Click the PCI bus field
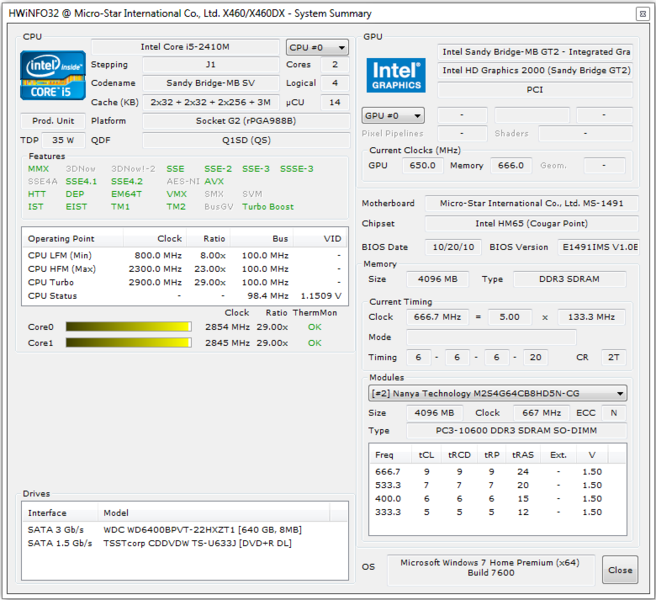 click(535, 90)
